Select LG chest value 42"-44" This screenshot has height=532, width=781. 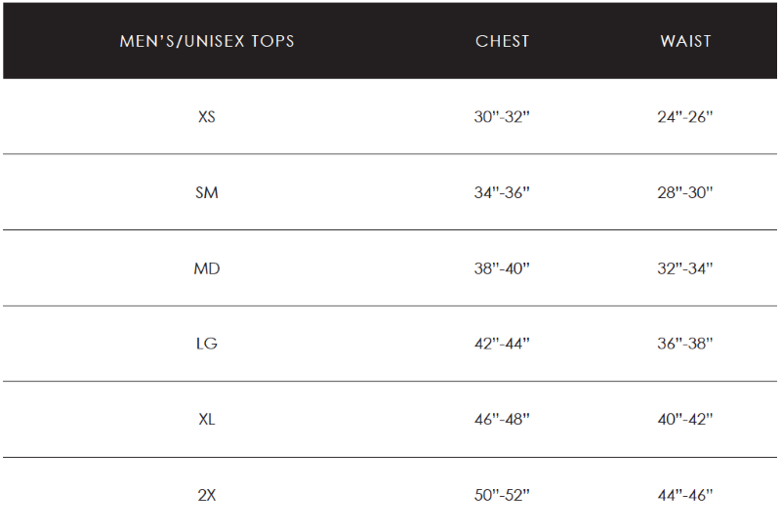tap(502, 344)
